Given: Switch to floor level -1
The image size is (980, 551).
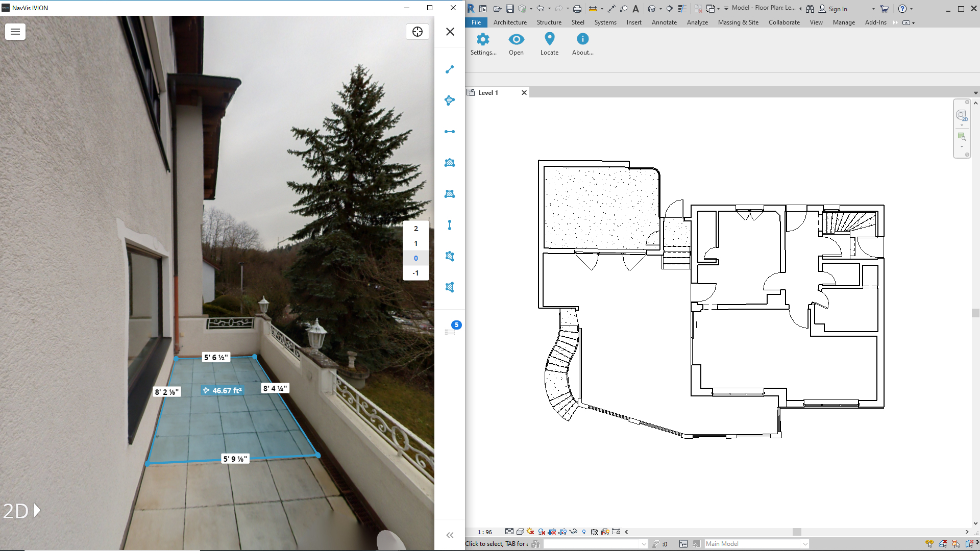Looking at the screenshot, I should pyautogui.click(x=415, y=273).
